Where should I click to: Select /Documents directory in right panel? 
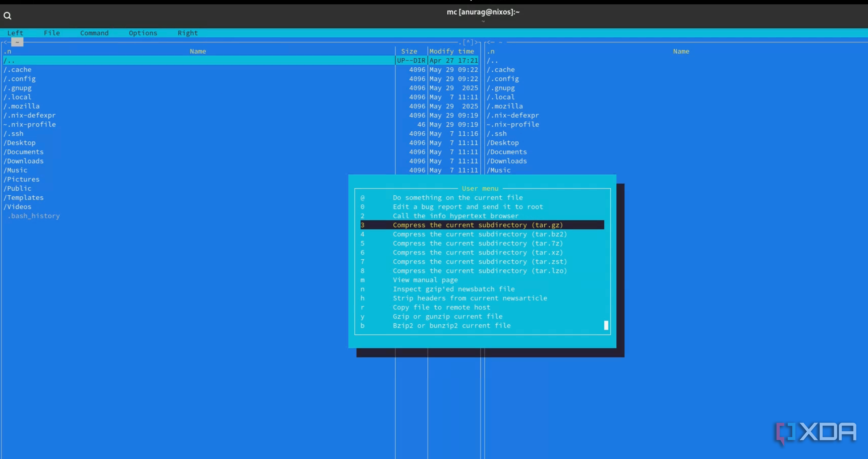coord(507,152)
